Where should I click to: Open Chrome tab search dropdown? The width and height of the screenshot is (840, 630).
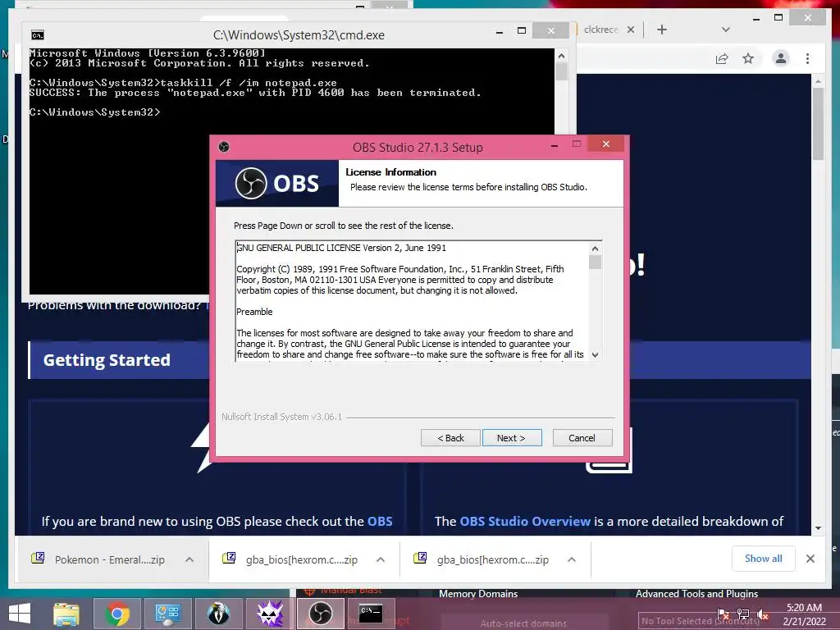[725, 30]
